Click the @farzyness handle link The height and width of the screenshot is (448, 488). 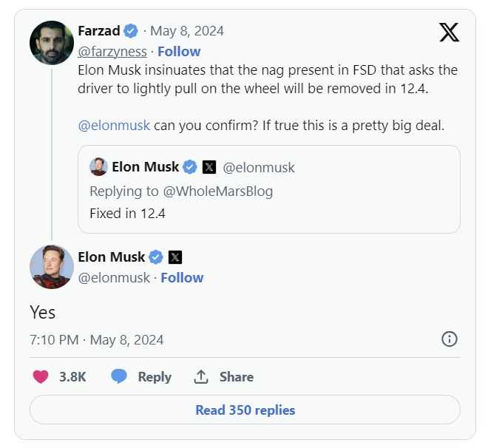[x=112, y=51]
